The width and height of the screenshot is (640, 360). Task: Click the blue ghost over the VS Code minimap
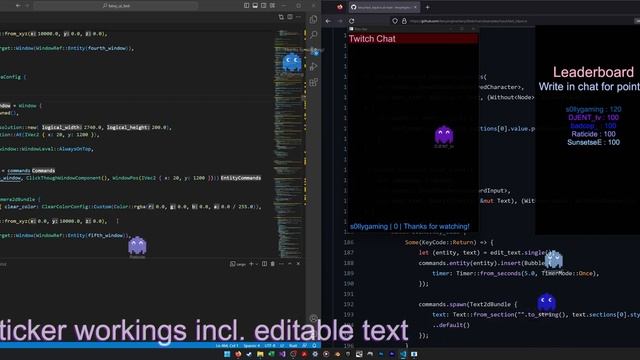click(x=292, y=62)
